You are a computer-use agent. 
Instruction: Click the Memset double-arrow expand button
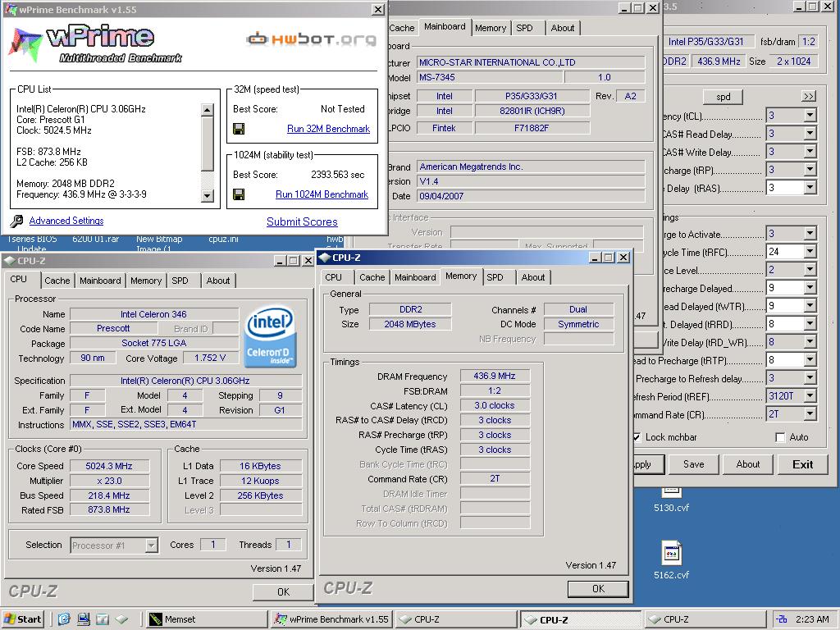[808, 97]
